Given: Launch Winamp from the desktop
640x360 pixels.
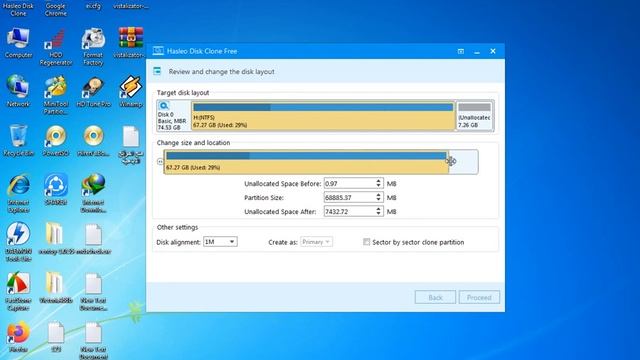Looking at the screenshot, I should click(x=131, y=91).
